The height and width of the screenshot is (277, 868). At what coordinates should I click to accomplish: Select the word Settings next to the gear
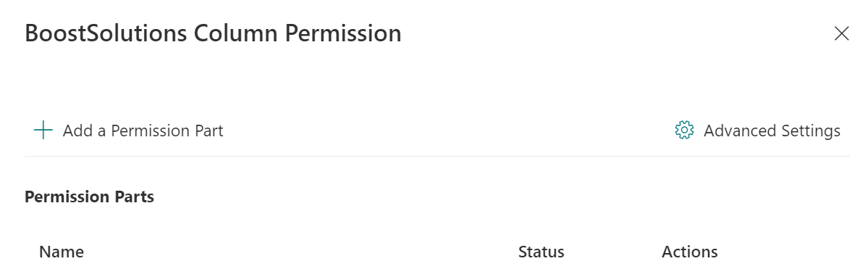point(810,131)
